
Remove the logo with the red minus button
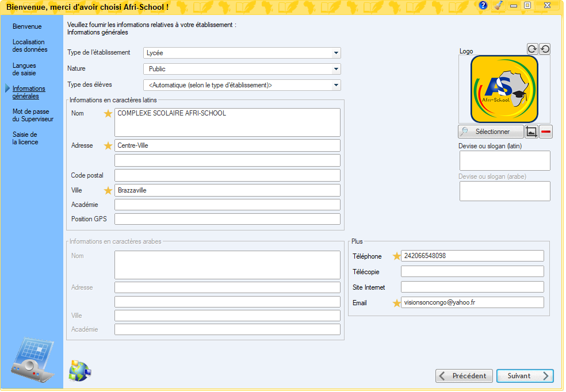click(x=546, y=132)
